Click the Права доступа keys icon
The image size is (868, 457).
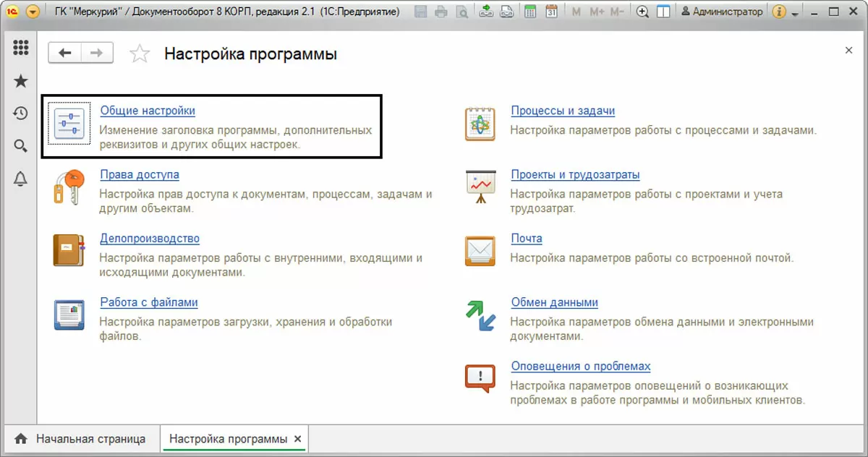pyautogui.click(x=69, y=187)
